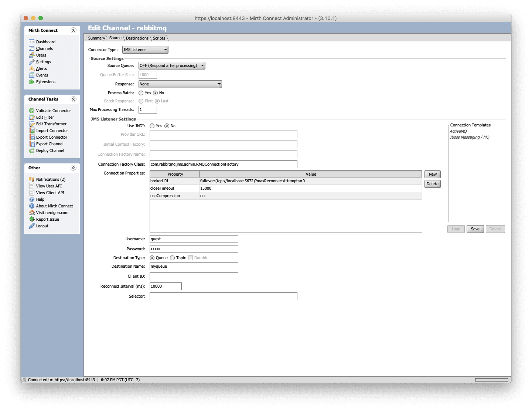The image size is (532, 410).
Task: Click the status bar progress bar
Action: [492, 380]
